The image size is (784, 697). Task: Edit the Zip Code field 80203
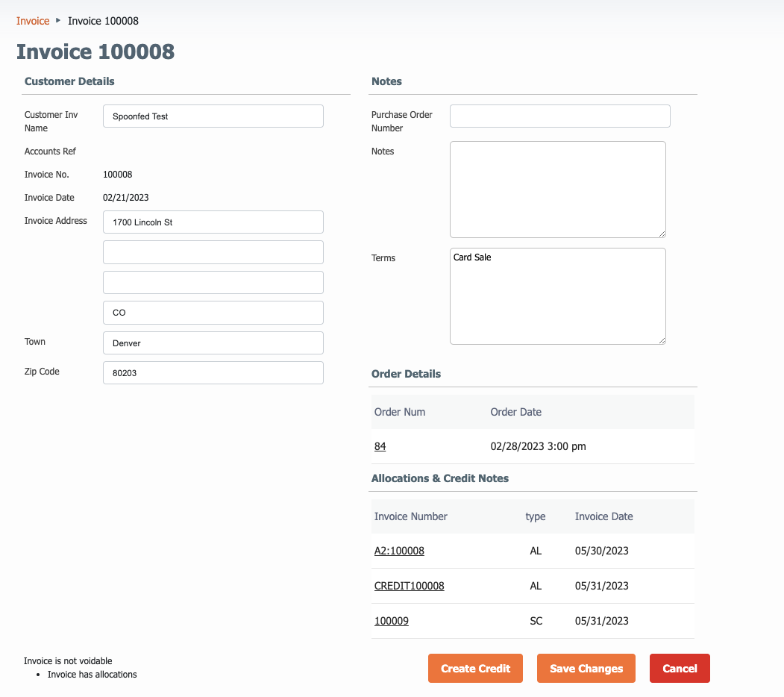tap(213, 373)
